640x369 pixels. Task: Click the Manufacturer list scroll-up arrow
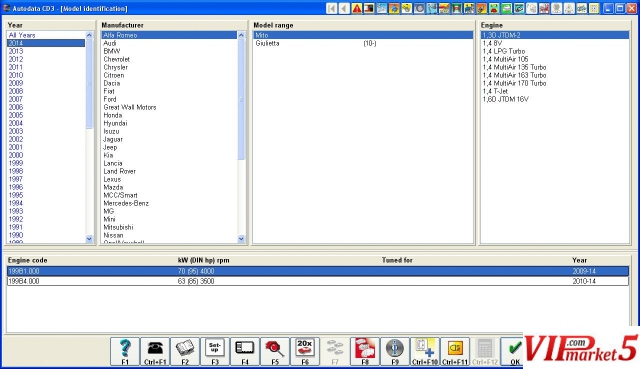point(241,35)
